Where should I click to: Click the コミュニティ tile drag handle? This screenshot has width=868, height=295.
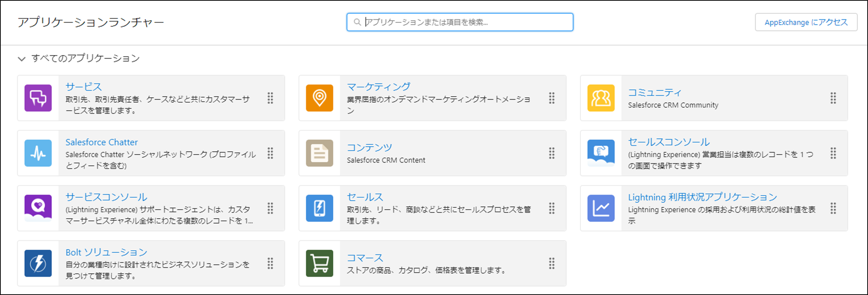coord(833,98)
